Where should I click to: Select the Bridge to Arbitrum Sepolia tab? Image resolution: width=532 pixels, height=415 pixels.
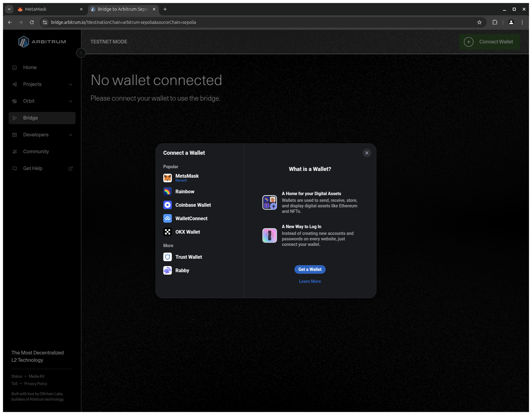123,9
